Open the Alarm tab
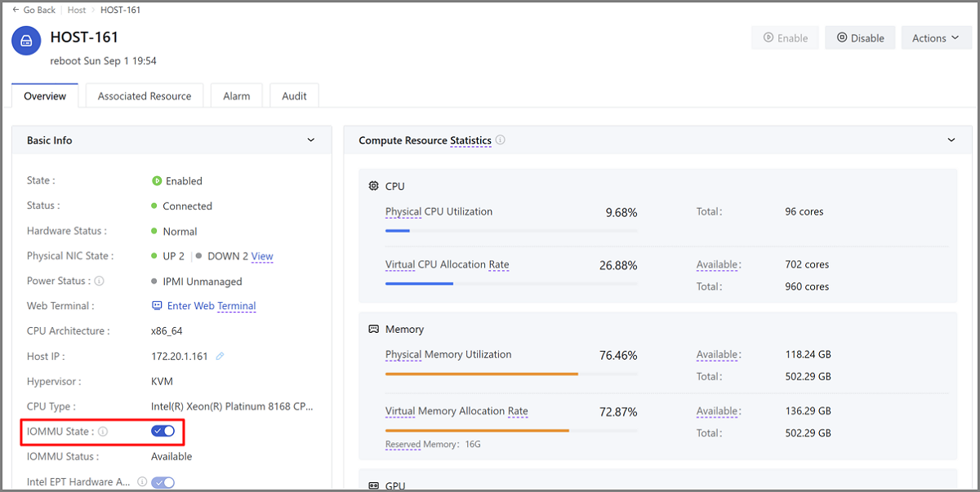 point(237,96)
